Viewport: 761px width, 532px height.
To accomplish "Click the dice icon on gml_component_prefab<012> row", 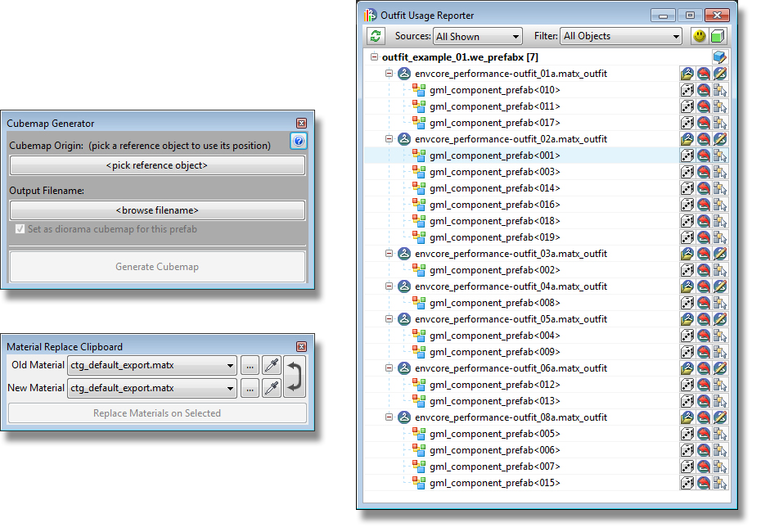I will click(x=687, y=385).
